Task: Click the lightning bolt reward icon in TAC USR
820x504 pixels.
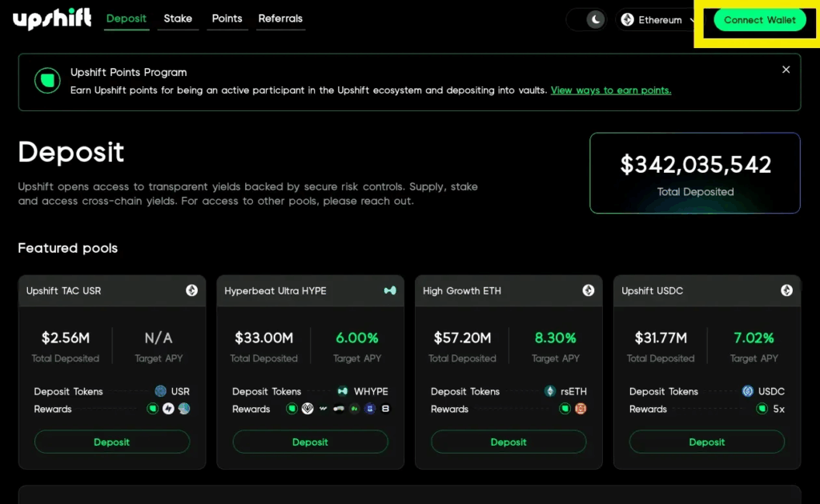Action: [x=168, y=409]
